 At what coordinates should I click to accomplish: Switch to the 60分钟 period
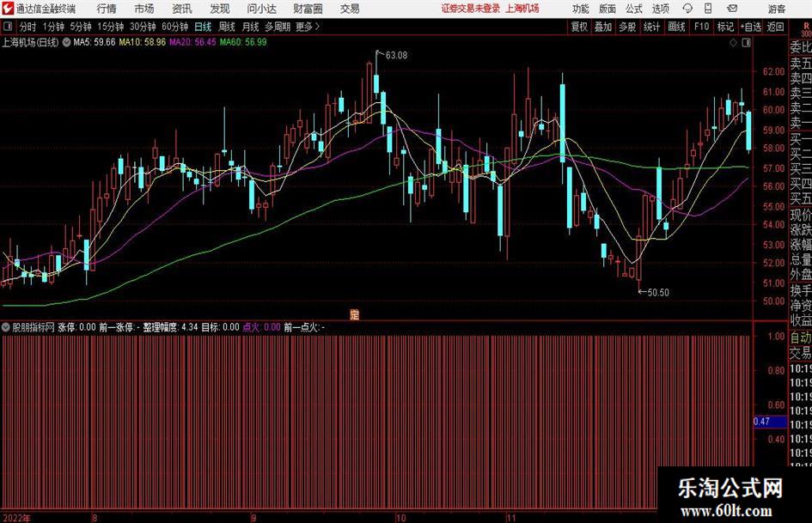pos(175,27)
